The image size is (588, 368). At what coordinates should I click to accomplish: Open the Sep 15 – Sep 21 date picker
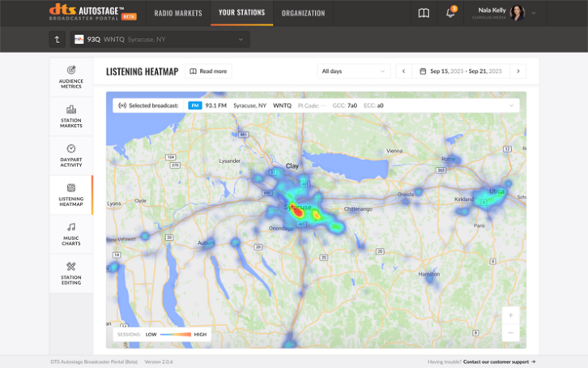click(461, 71)
